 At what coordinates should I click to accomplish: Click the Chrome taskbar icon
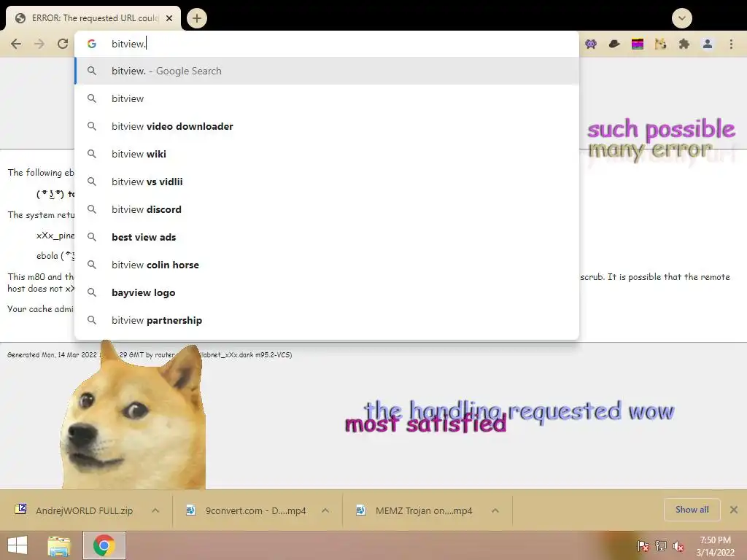(104, 545)
